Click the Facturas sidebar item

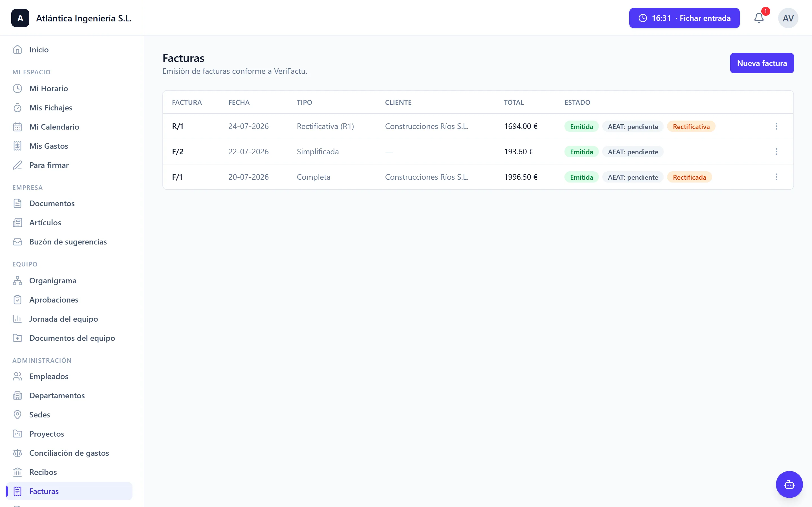tap(69, 491)
